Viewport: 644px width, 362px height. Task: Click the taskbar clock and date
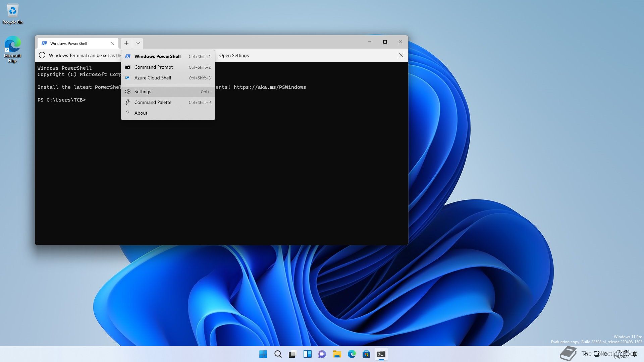(622, 354)
